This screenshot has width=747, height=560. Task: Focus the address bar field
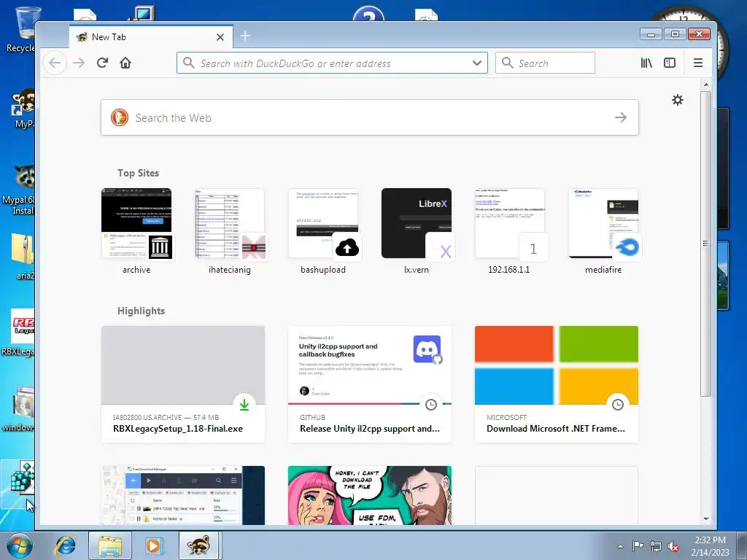click(332, 63)
